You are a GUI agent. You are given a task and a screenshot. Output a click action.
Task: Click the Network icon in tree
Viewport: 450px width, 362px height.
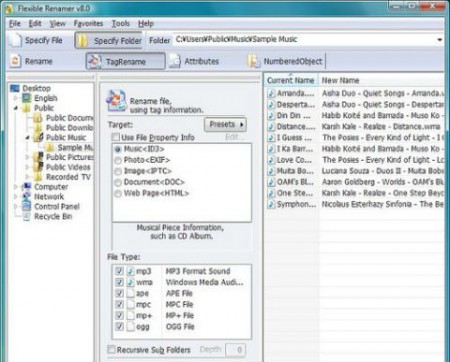point(27,196)
